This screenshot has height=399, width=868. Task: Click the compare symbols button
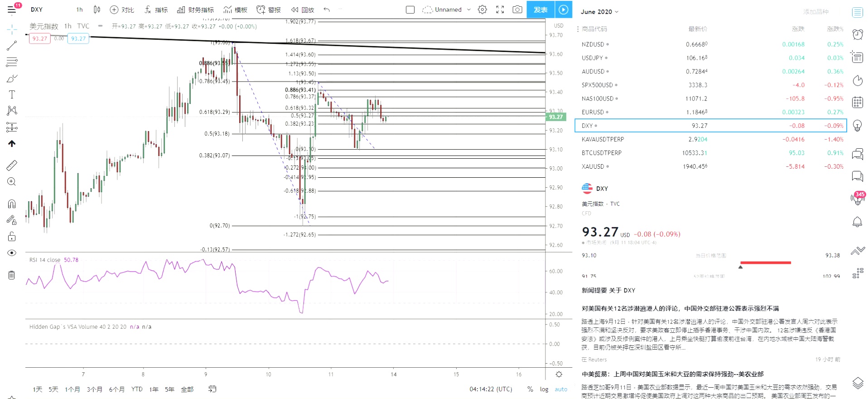122,10
